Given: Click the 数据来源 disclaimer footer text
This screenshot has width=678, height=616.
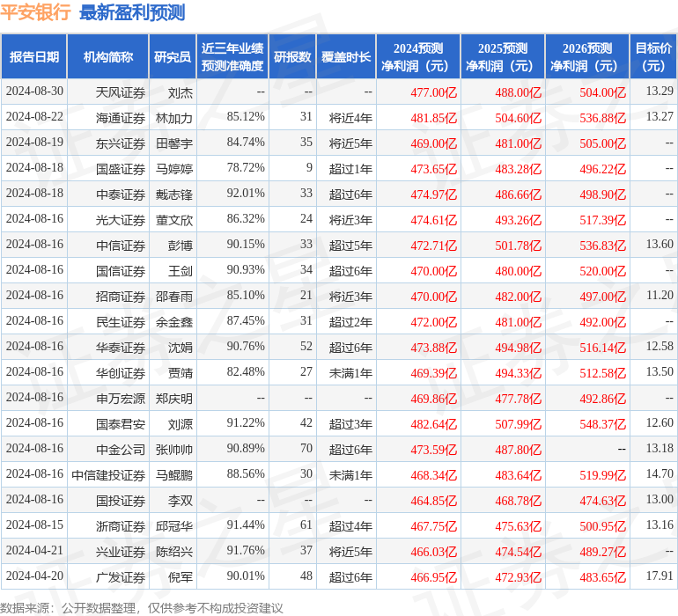Looking at the screenshot, I should (142, 608).
